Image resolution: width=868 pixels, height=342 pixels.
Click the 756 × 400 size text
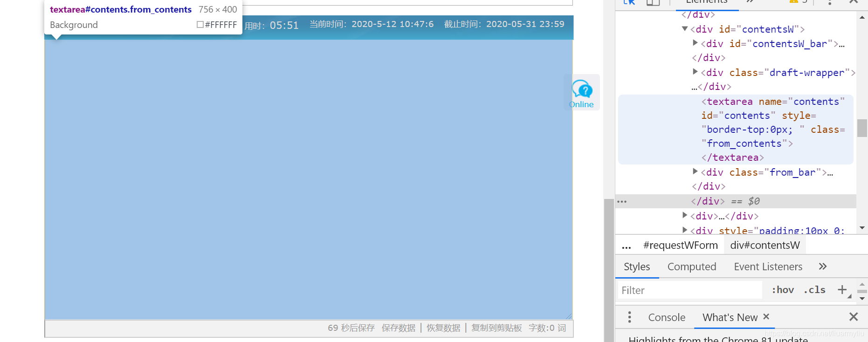pos(218,9)
